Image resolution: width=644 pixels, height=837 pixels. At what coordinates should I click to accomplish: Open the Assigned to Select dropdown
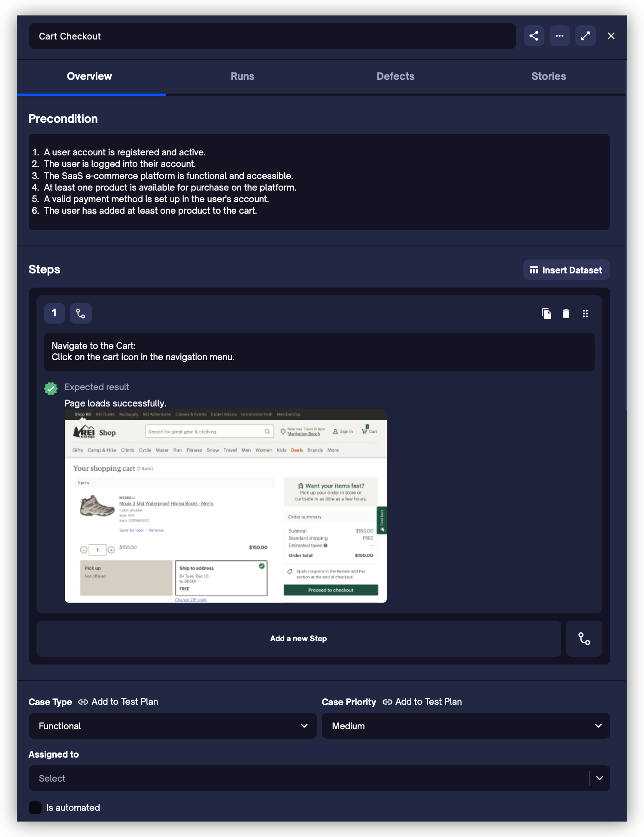[319, 778]
